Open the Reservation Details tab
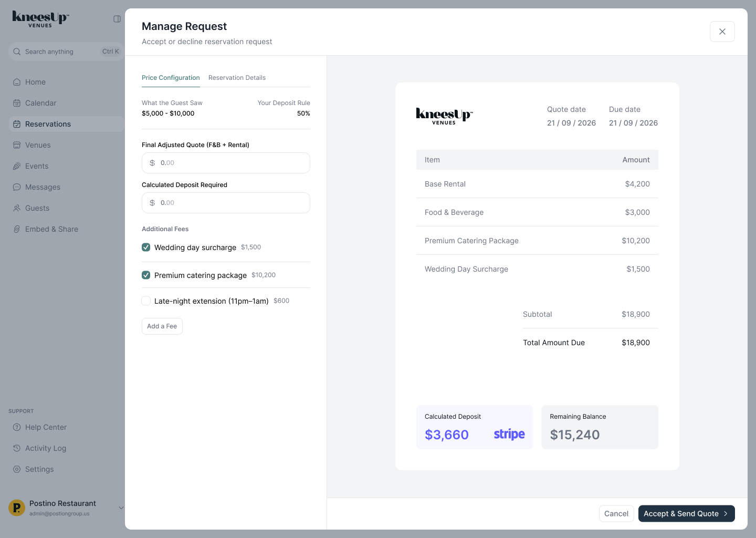Viewport: 756px width, 538px height. point(237,78)
